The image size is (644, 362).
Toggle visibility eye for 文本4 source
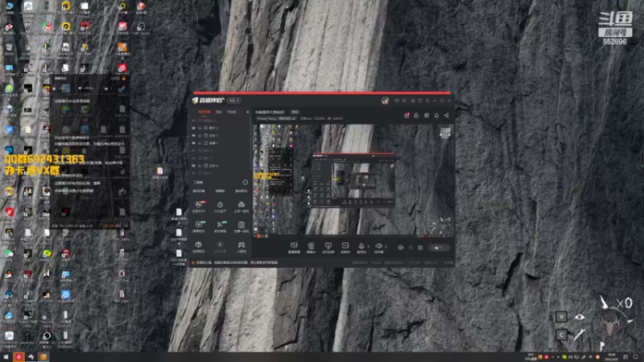(193, 166)
